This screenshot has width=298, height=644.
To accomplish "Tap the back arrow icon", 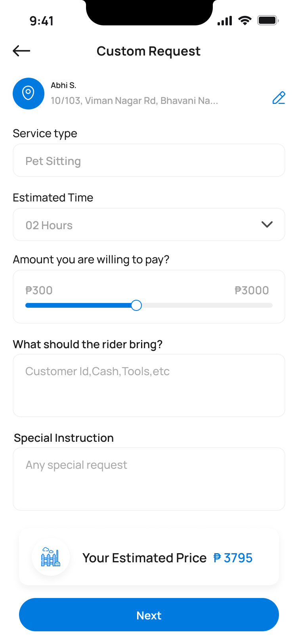I will point(21,51).
